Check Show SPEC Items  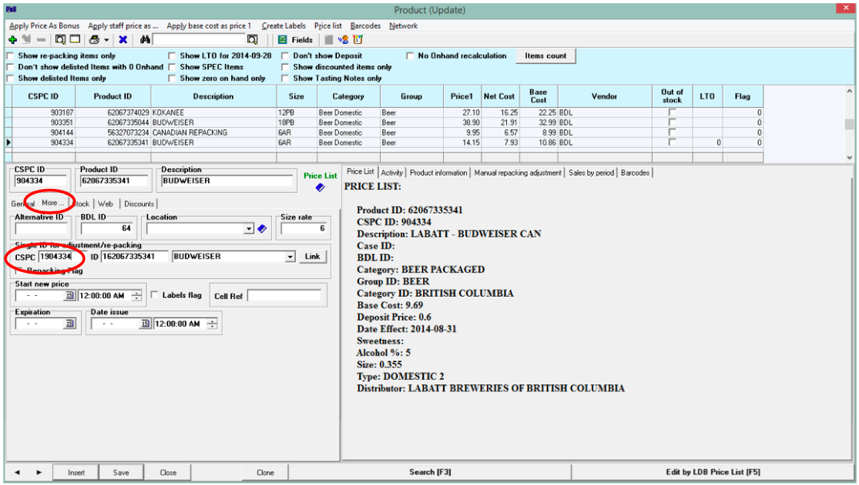[172, 67]
